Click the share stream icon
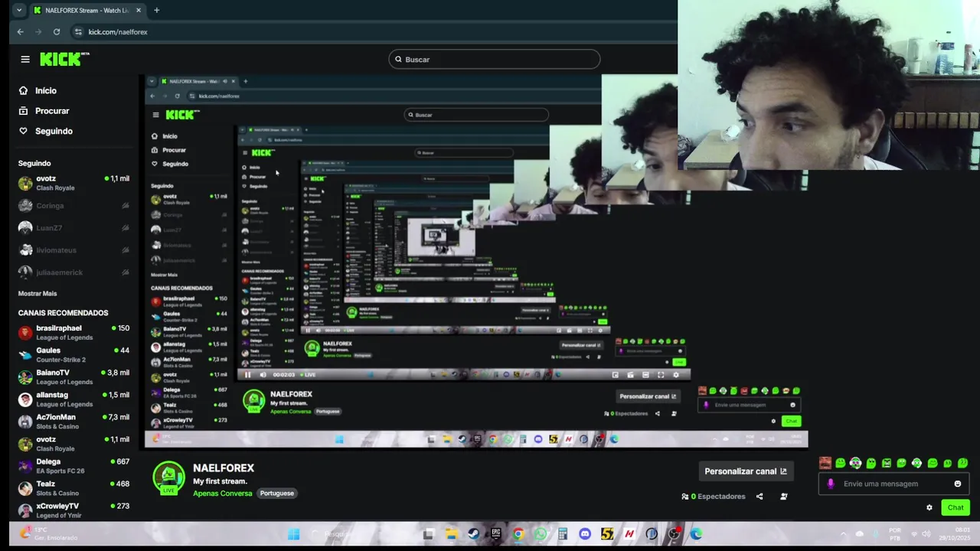The image size is (980, 551). (x=759, y=497)
